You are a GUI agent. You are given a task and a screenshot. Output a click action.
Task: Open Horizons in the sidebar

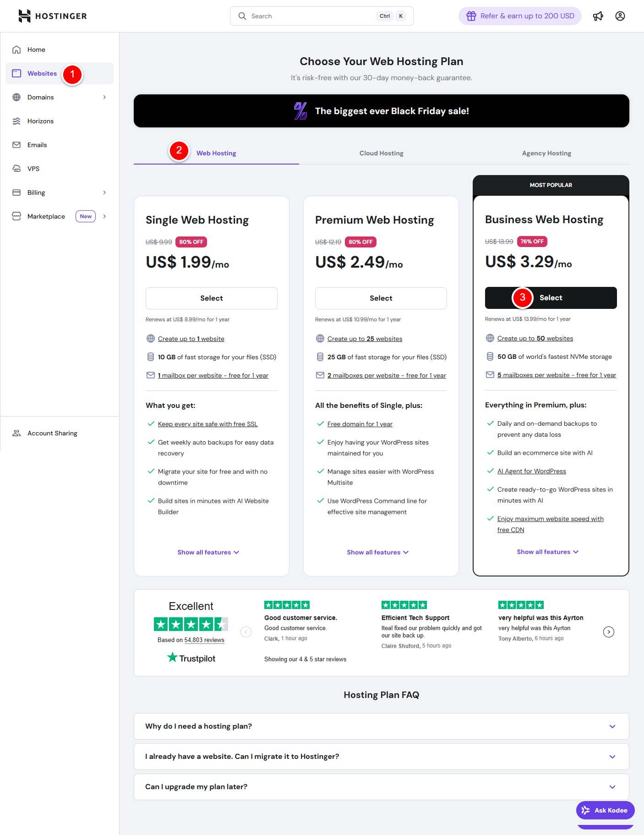point(40,121)
